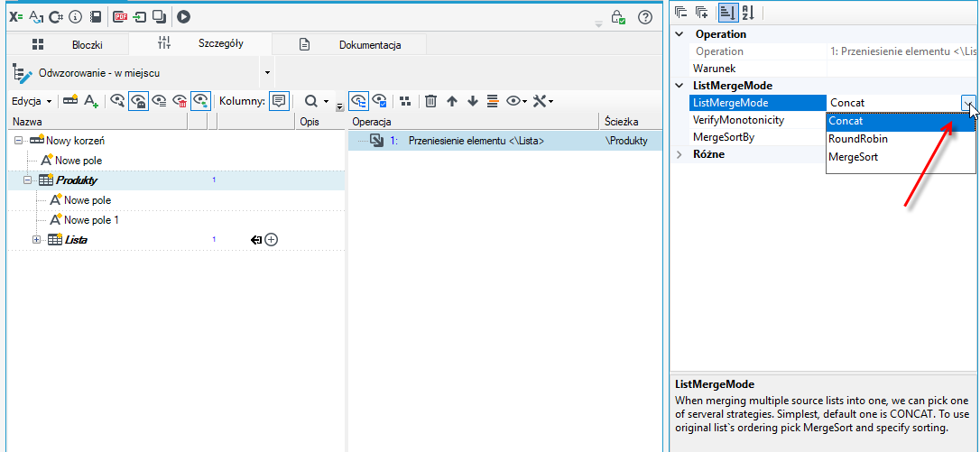Toggle alphabetical A-Z sort in property grid
This screenshot has height=452, width=980.
tap(748, 12)
